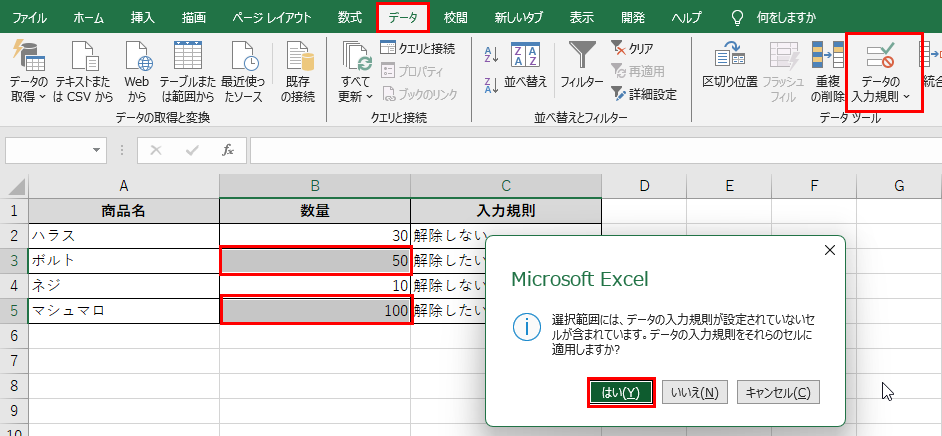The width and height of the screenshot is (942, 436).
Task: Switch to the 挿入 tab
Action: pos(142,17)
